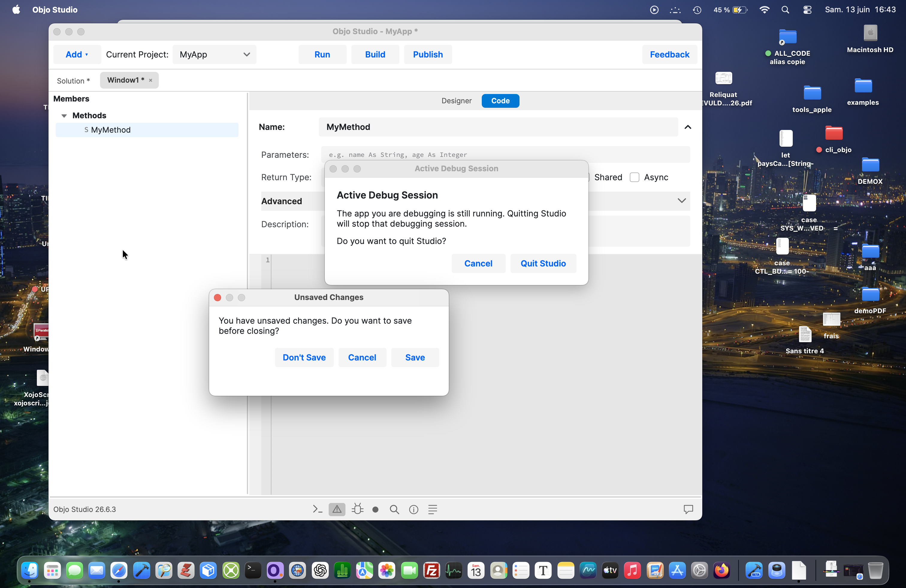Open Numbers from the Dock
The height and width of the screenshot is (588, 906).
(342, 570)
